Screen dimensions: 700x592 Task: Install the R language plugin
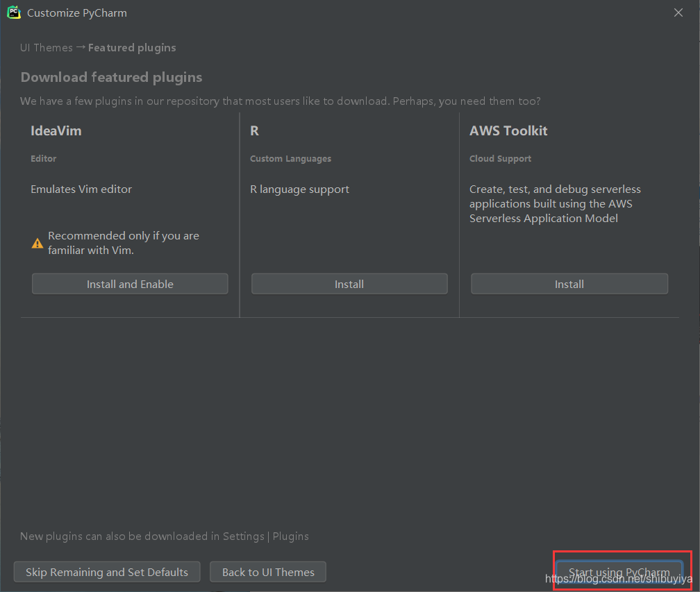(x=349, y=284)
